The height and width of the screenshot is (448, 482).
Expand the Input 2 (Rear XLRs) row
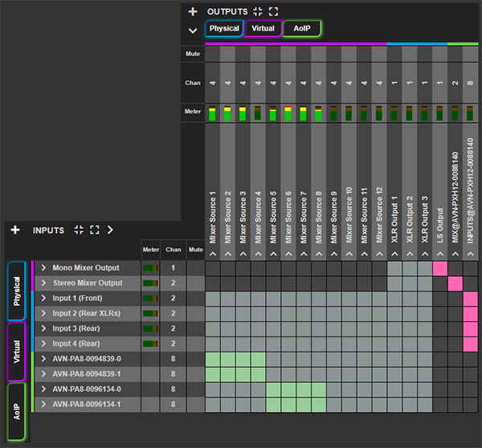coord(43,313)
